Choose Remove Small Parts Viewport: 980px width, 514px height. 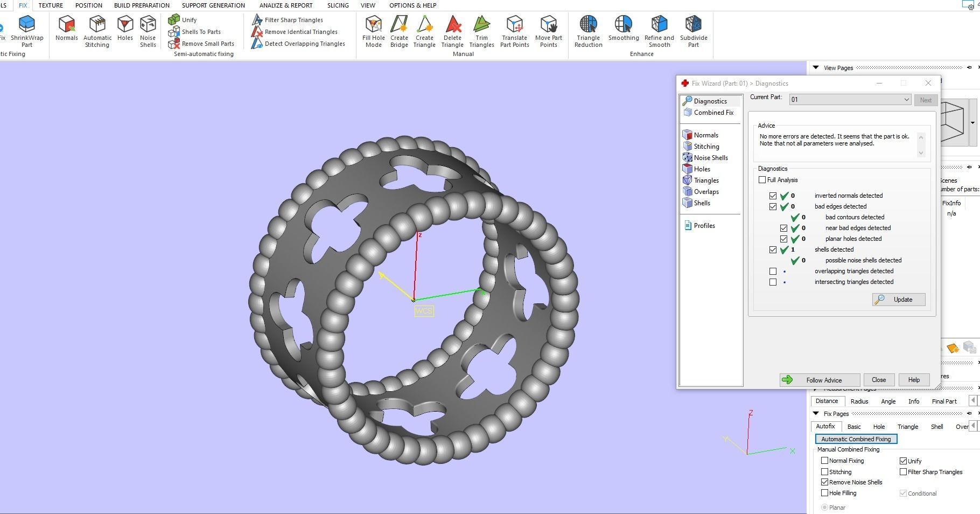pos(201,44)
